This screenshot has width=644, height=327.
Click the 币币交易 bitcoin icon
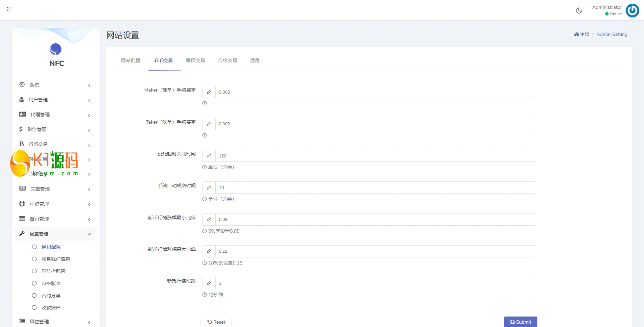22,144
